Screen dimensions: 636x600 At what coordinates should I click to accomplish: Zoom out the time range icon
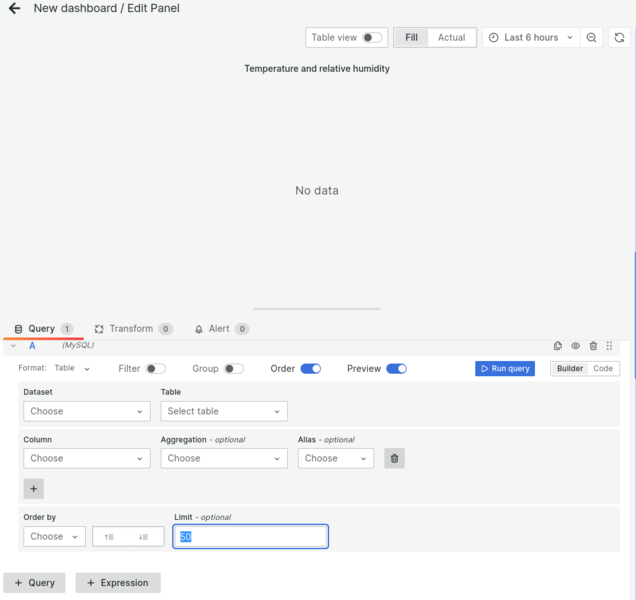click(x=591, y=38)
